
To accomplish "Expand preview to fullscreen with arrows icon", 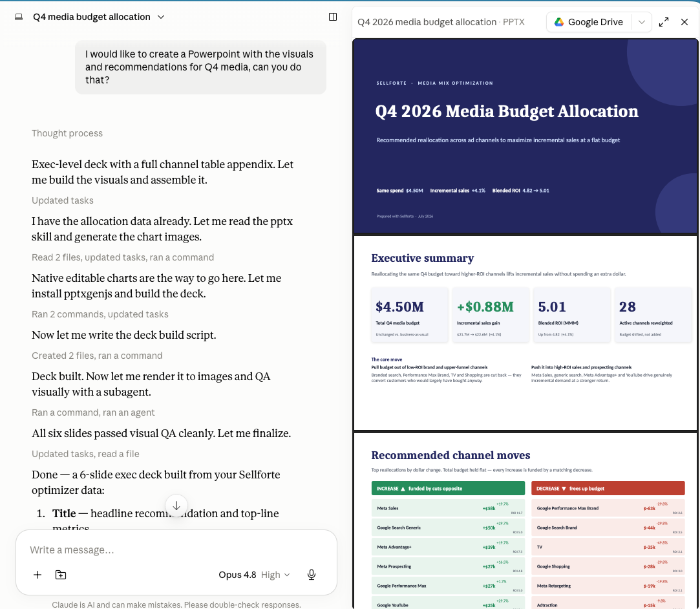I will pos(664,22).
